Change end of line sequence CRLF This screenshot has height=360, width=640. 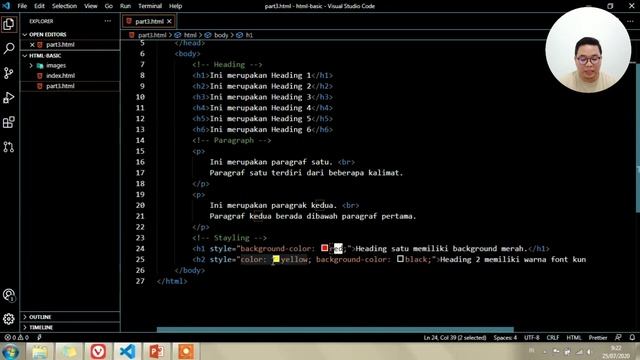tap(553, 338)
